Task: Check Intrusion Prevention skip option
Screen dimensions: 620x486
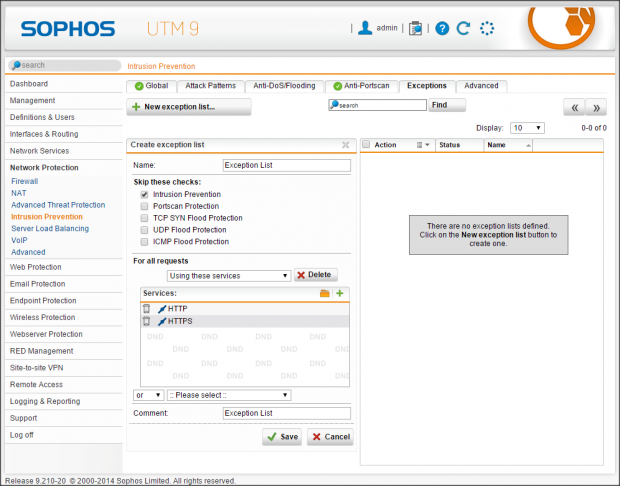Action: point(144,195)
